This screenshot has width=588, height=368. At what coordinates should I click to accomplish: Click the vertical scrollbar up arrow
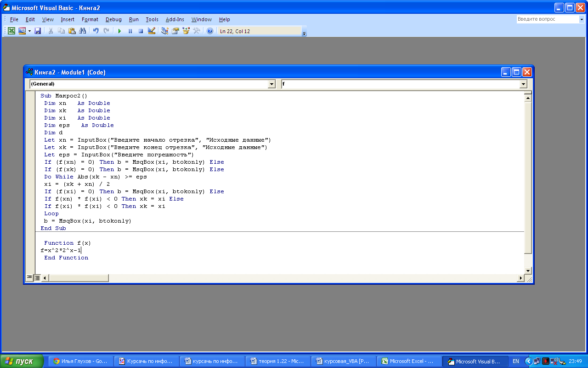click(x=528, y=97)
